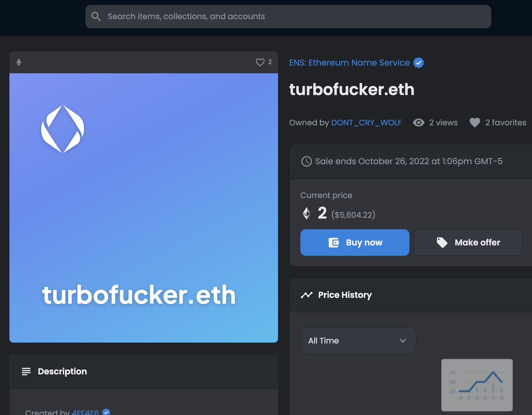Click Make offer button

click(468, 242)
